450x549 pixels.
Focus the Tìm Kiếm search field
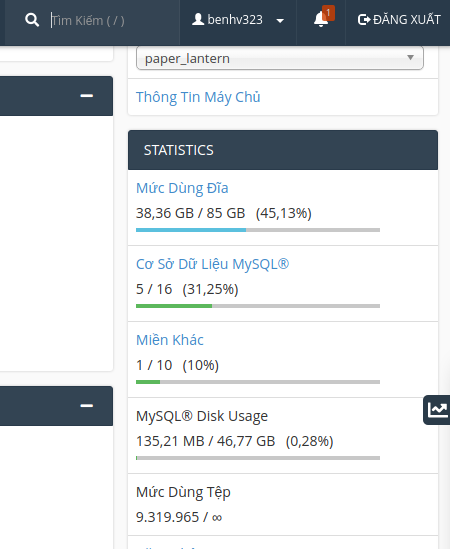(x=112, y=20)
